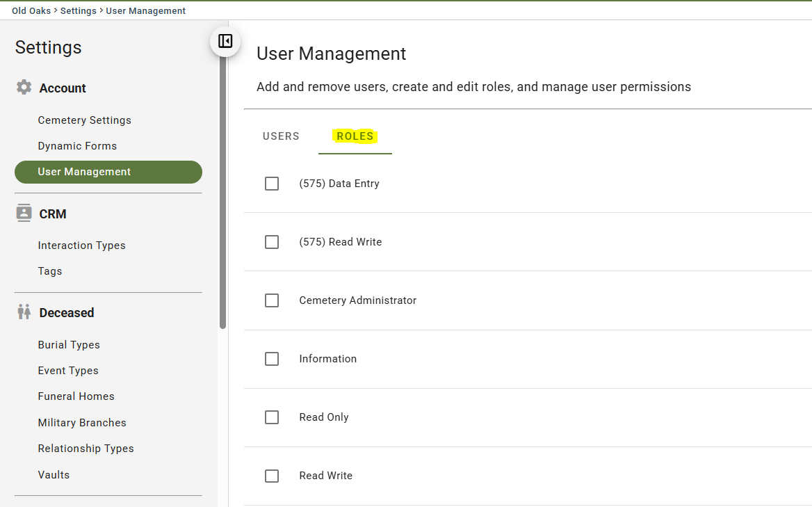Click User Management breadcrumb link
812x507 pixels.
pos(145,11)
